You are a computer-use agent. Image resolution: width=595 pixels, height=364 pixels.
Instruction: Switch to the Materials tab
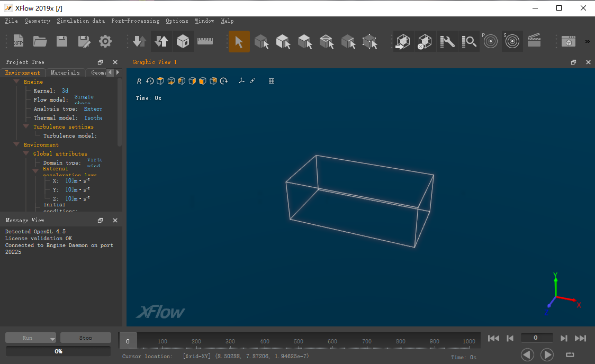click(65, 72)
